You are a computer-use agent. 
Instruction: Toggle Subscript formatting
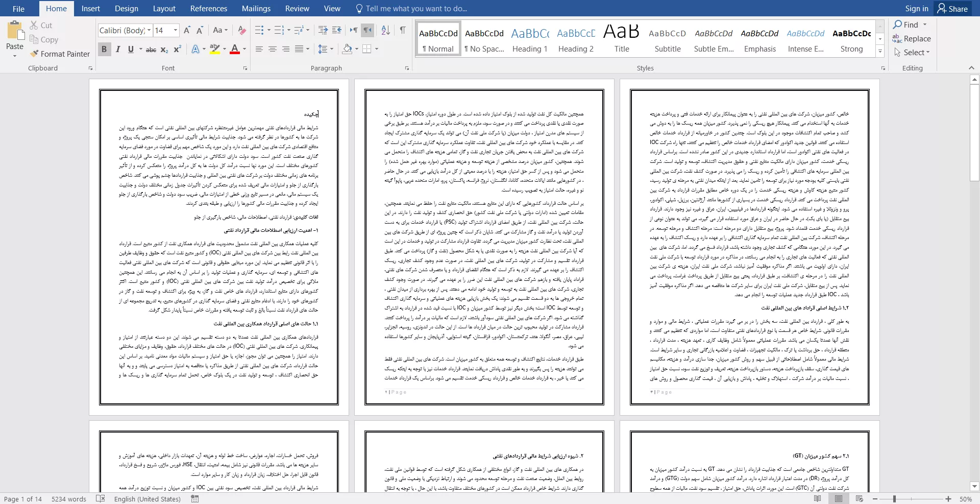pos(164,49)
